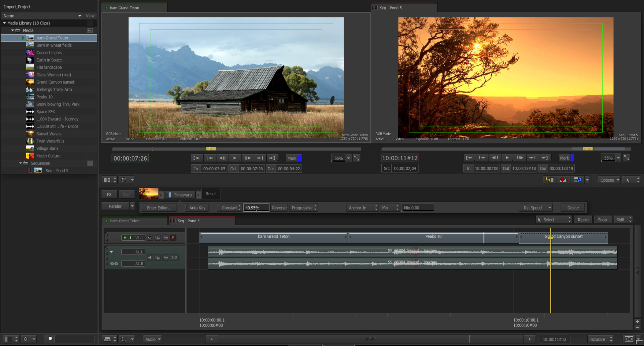Go to In point in sequence viewer

pyautogui.click(x=469, y=158)
